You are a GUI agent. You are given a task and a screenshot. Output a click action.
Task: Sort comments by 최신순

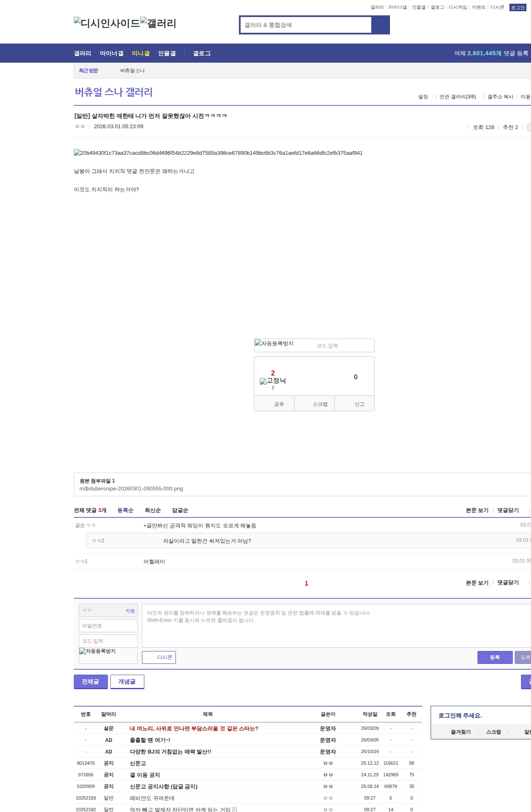pos(153,510)
